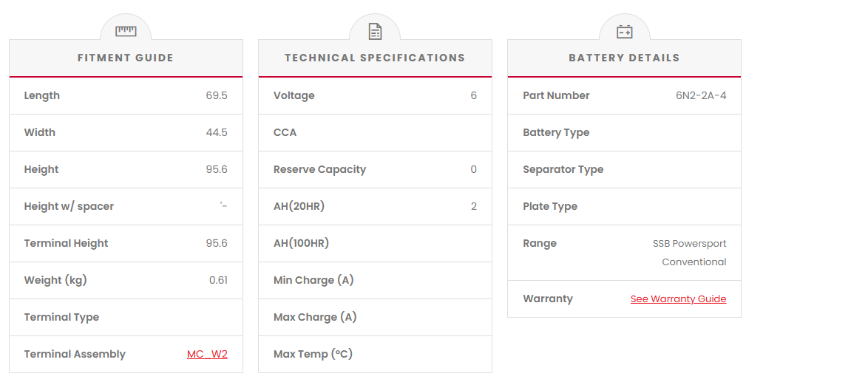This screenshot has width=868, height=382.
Task: Select the Battery Details heading
Action: tap(624, 58)
